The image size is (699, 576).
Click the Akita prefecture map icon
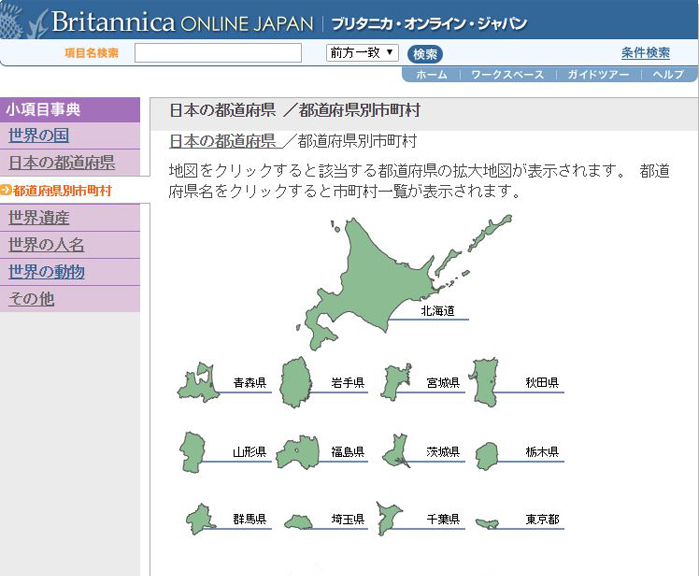point(486,383)
